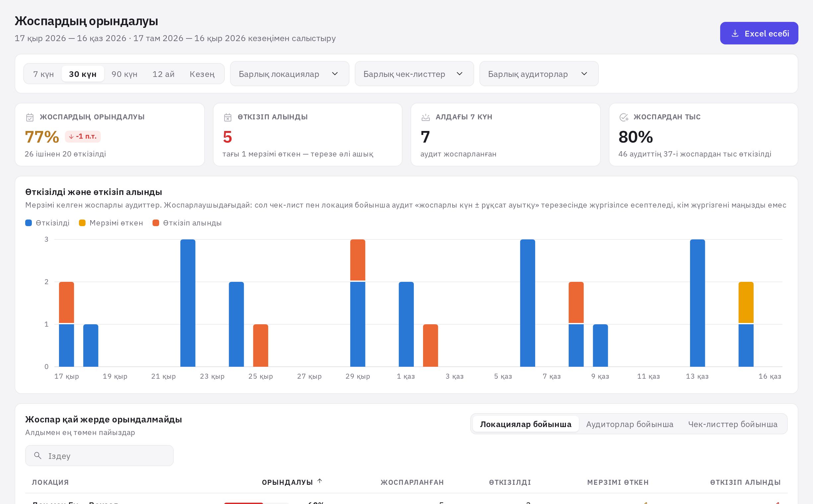Download the Excel есебі report
Screen dimensions: 813x504
(759, 33)
